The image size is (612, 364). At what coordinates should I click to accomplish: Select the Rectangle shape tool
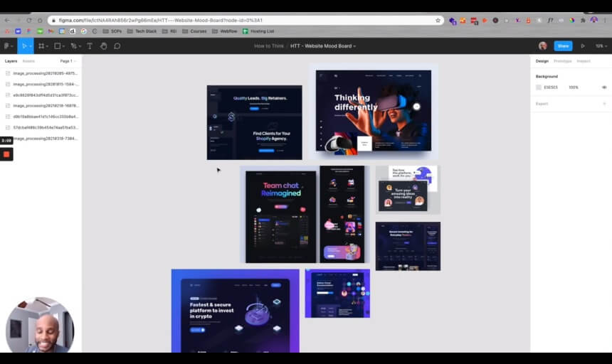tap(58, 46)
